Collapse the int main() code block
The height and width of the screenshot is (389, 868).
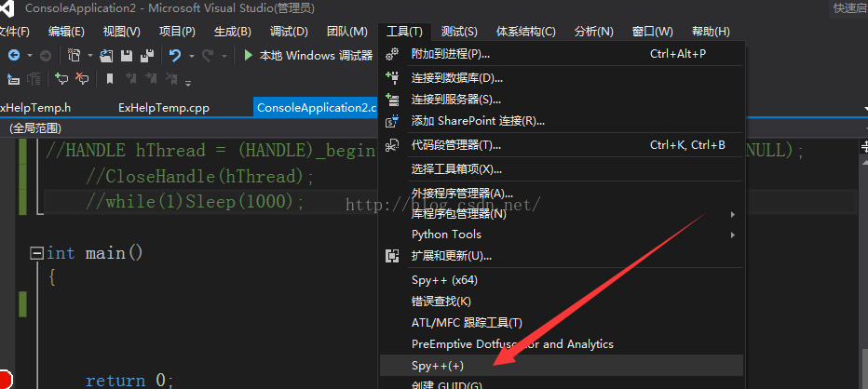point(37,253)
